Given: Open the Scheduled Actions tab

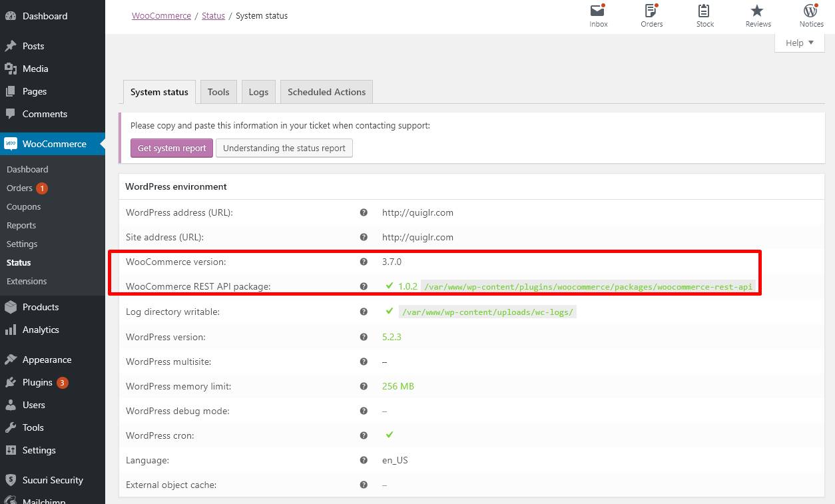Looking at the screenshot, I should pyautogui.click(x=326, y=92).
